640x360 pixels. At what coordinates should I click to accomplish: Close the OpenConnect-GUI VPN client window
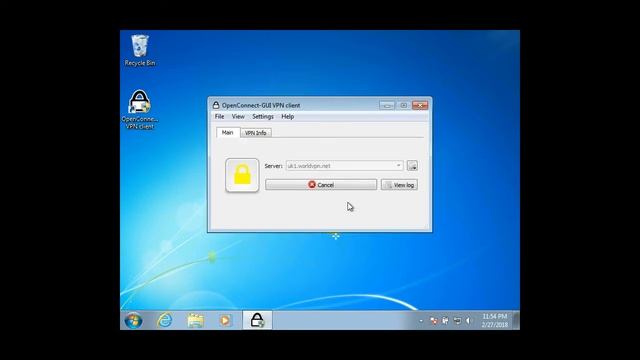click(420, 105)
